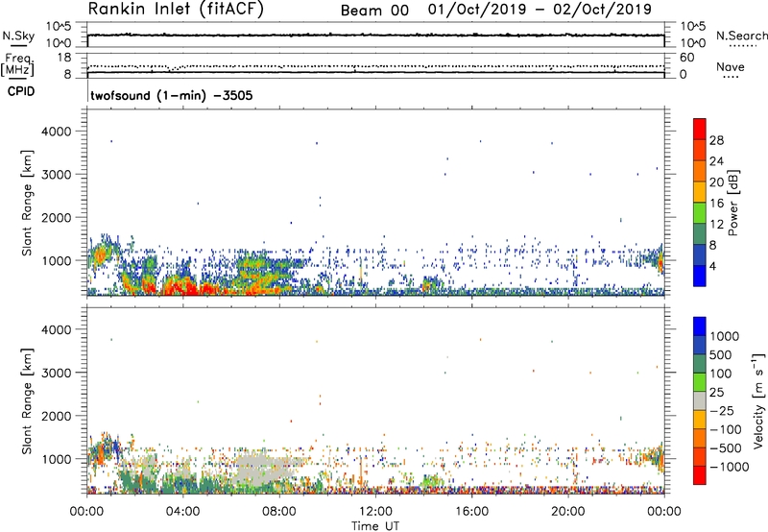This screenshot has width=768, height=532.
Task: Click the "-100" tick label on Velocity colorbar
Action: coord(727,429)
